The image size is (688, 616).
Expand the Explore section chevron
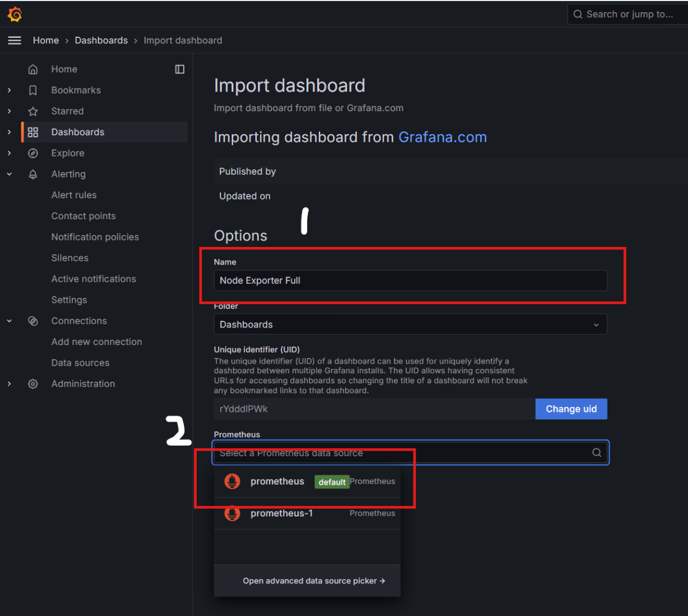click(9, 153)
